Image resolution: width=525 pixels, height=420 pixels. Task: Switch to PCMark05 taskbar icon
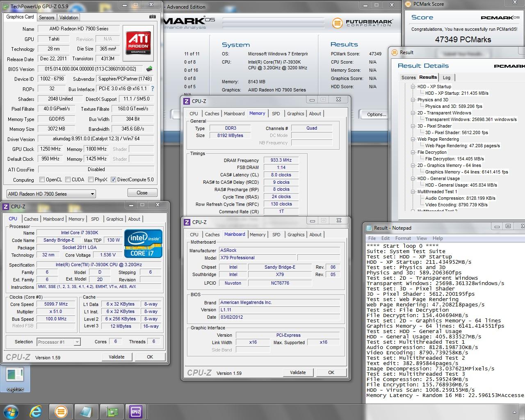click(x=61, y=411)
